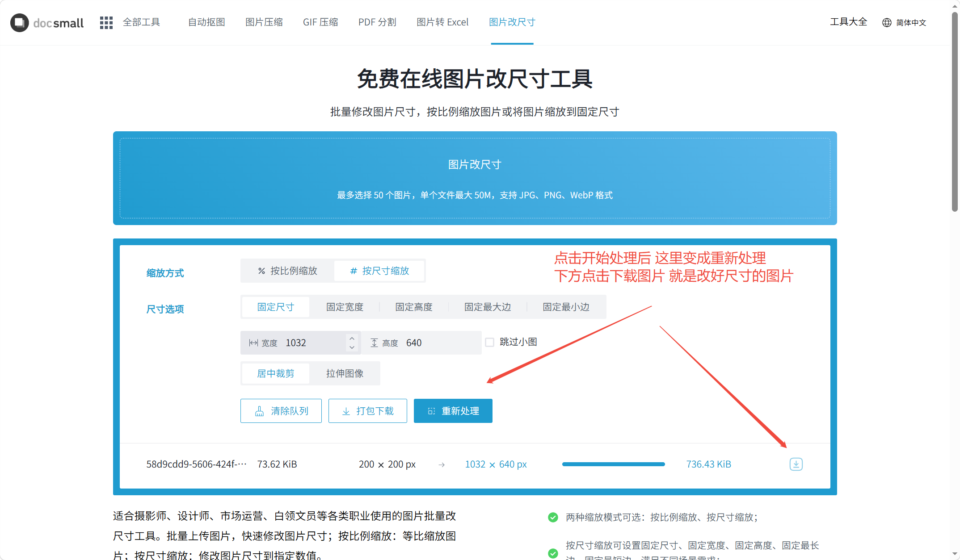Screen dimensions: 960x560
Task: Choose the 固定宽度 size option
Action: click(345, 307)
